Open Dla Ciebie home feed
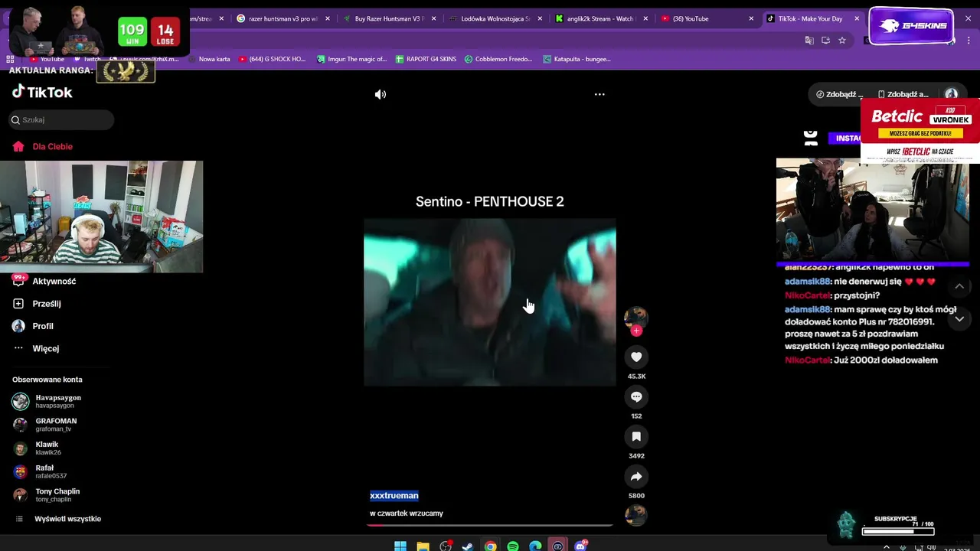 [x=43, y=146]
